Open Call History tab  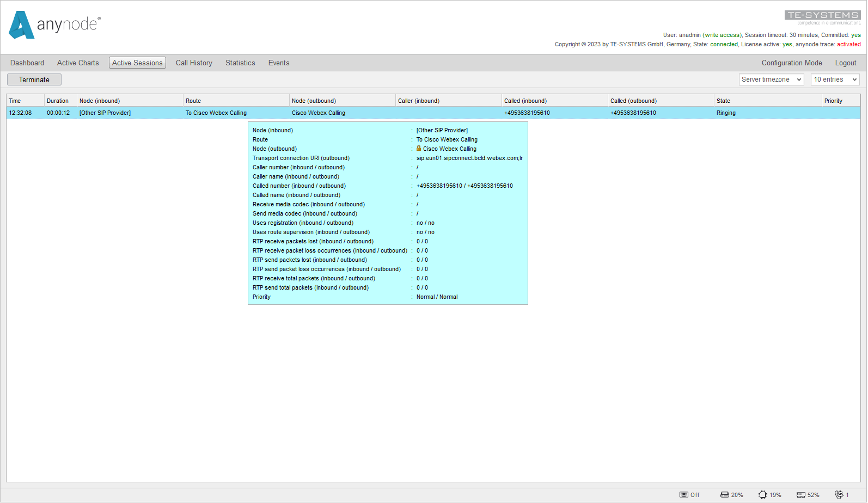click(194, 63)
